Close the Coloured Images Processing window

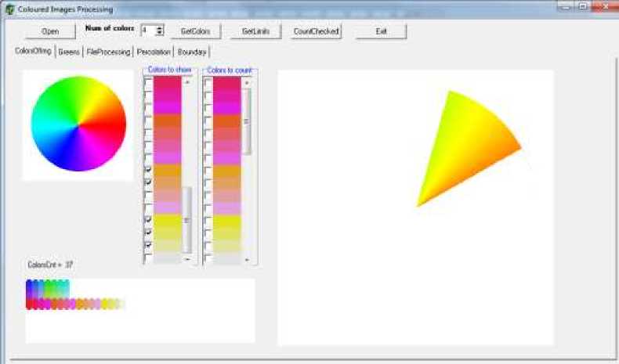[606, 6]
